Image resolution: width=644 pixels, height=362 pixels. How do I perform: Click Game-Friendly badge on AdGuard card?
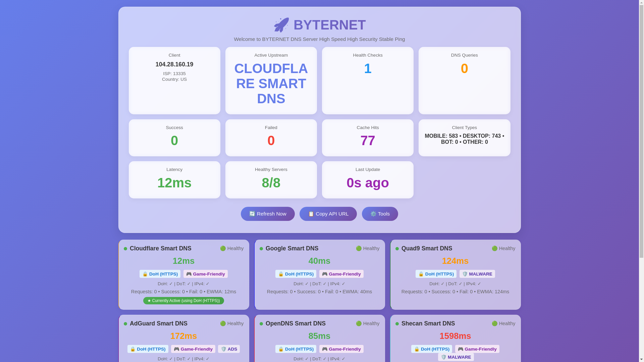[193, 349]
